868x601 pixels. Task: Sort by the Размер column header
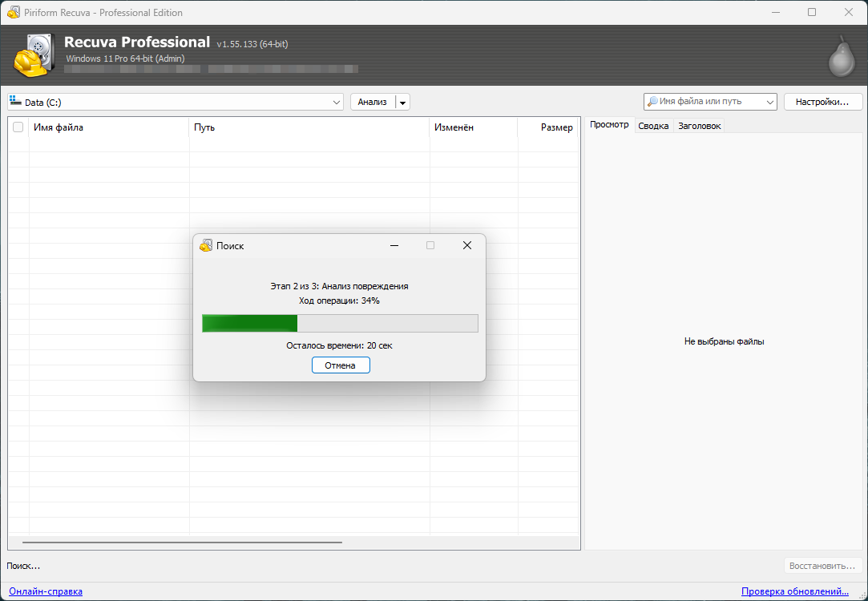pyautogui.click(x=548, y=127)
